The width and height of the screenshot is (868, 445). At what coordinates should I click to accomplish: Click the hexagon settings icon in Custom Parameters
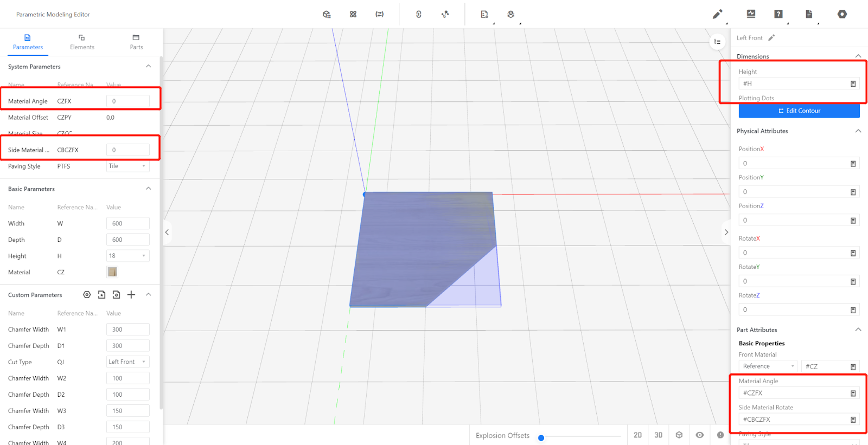pos(87,295)
